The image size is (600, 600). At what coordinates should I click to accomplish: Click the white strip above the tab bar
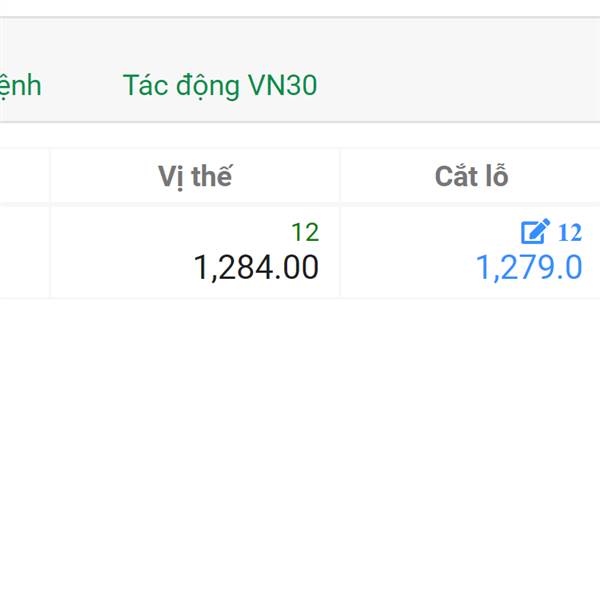click(x=300, y=8)
